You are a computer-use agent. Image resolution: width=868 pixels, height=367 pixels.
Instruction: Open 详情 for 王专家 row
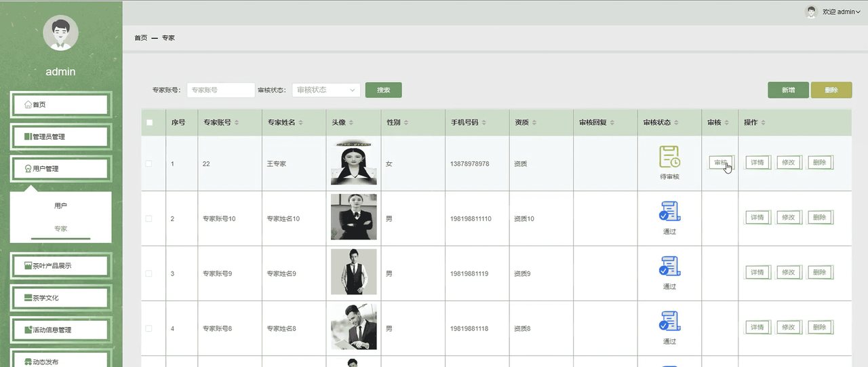757,163
